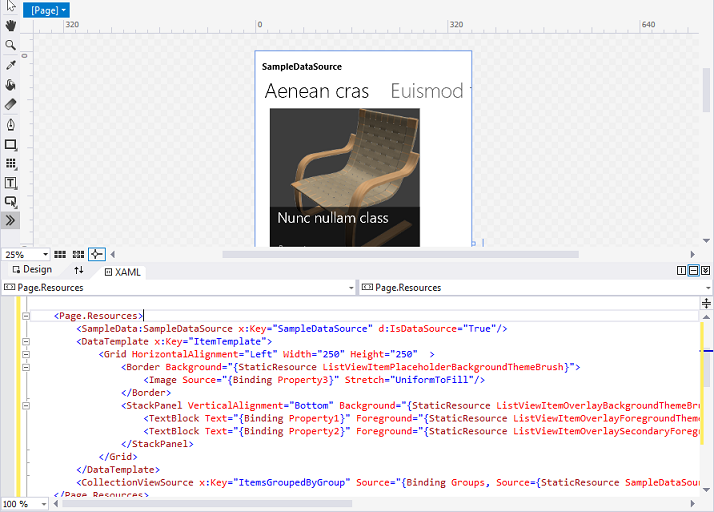
Task: Open the [Page] breadcrumb dropdown
Action: (x=46, y=10)
